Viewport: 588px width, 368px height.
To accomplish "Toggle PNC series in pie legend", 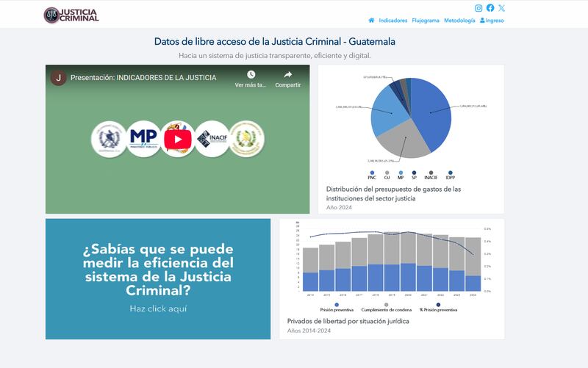I will click(x=372, y=175).
